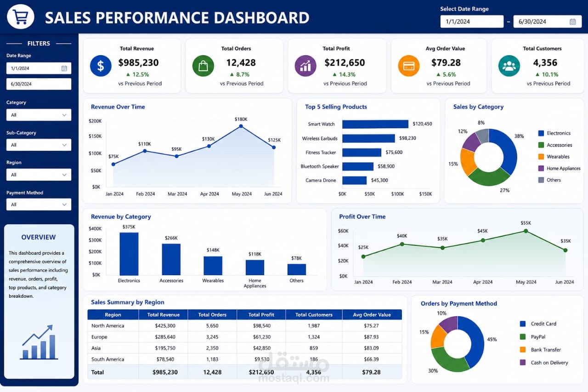Expand the Sub-Category filter dropdown
The width and height of the screenshot is (588, 392).
click(39, 145)
